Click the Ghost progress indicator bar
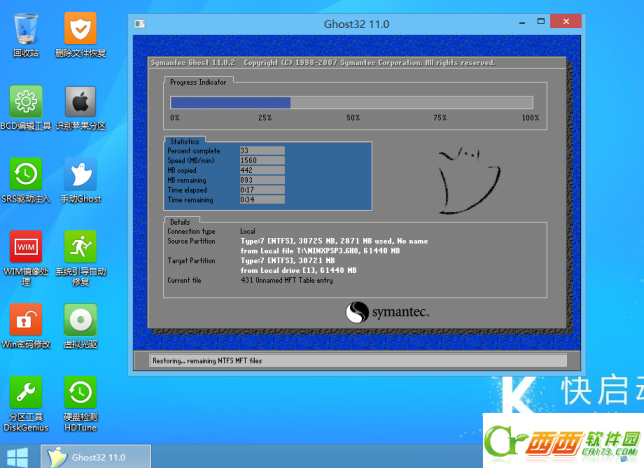This screenshot has width=644, height=468. tap(352, 102)
